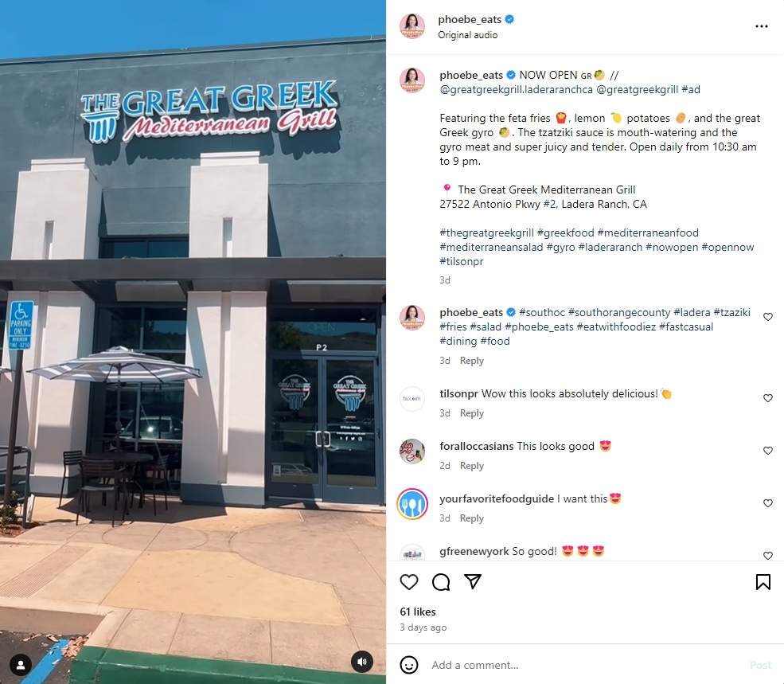This screenshot has height=684, width=784.
Task: Open @greatgreekgrill mention link
Action: 638,89
